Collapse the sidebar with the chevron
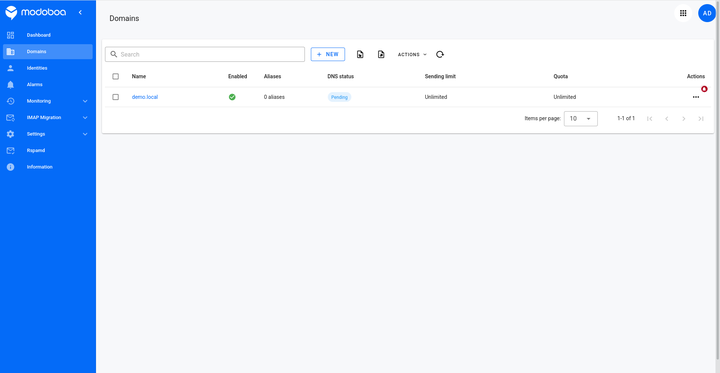The image size is (720, 373). coord(80,12)
